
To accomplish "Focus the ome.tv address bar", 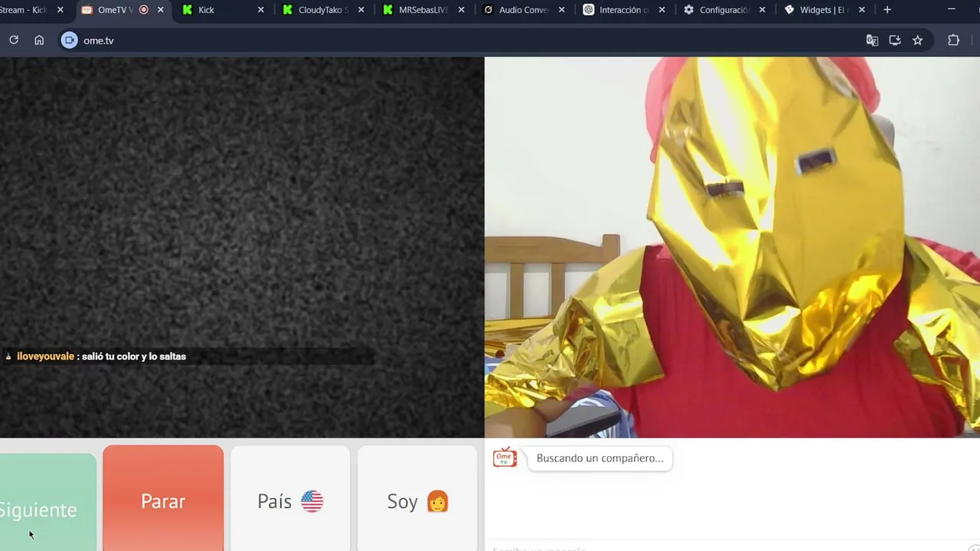I will (x=459, y=40).
